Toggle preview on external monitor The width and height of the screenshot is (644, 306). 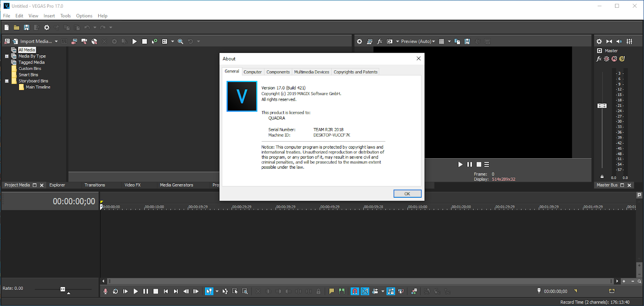click(369, 41)
